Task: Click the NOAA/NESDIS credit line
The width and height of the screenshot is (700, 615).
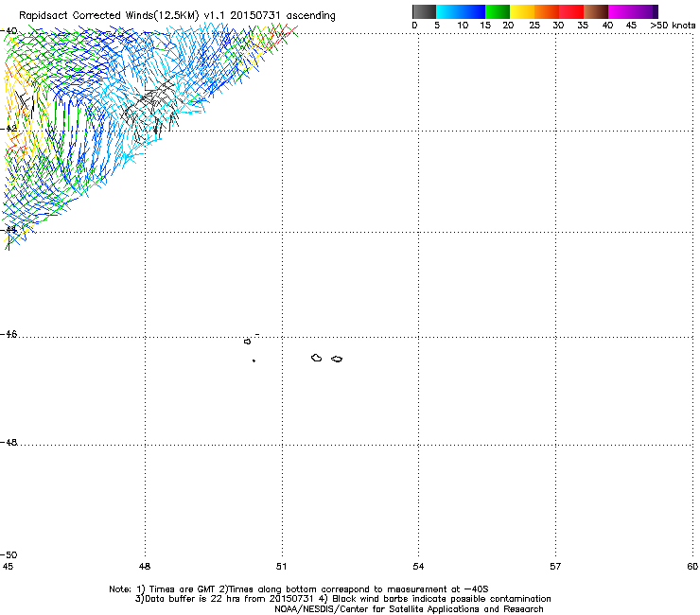Action: click(409, 609)
